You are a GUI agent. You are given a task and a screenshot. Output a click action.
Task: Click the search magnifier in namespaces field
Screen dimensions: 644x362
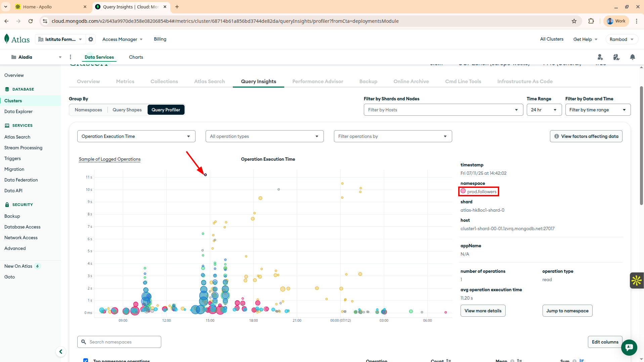point(84,342)
